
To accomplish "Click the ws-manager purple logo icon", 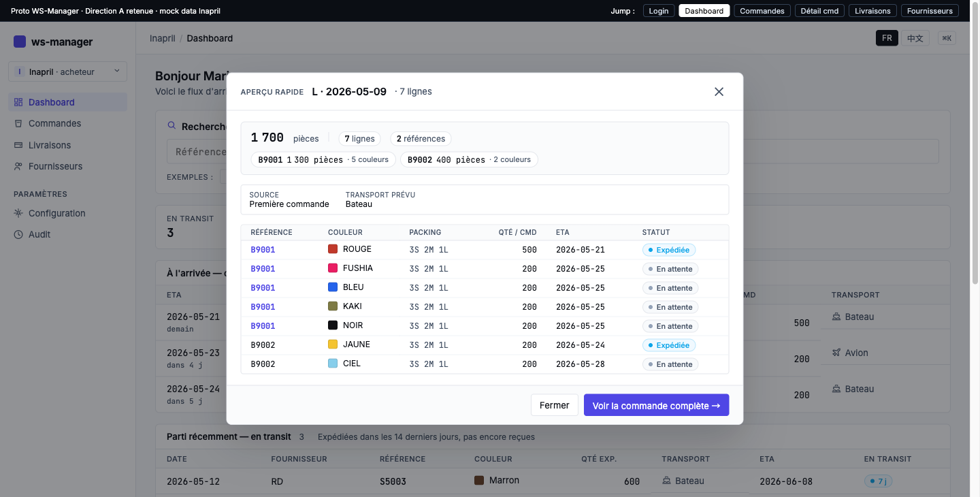I will [x=20, y=42].
